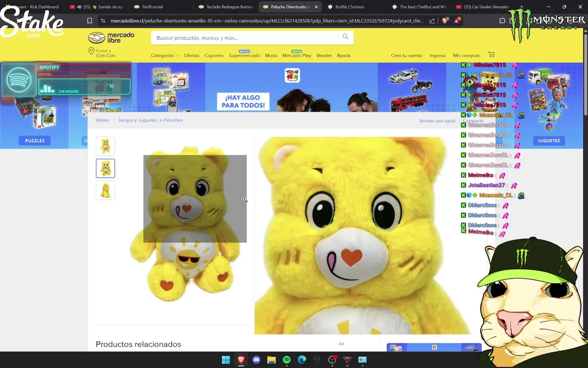Click the Alienware taskbar icon
This screenshot has height=368, width=588.
(317, 360)
